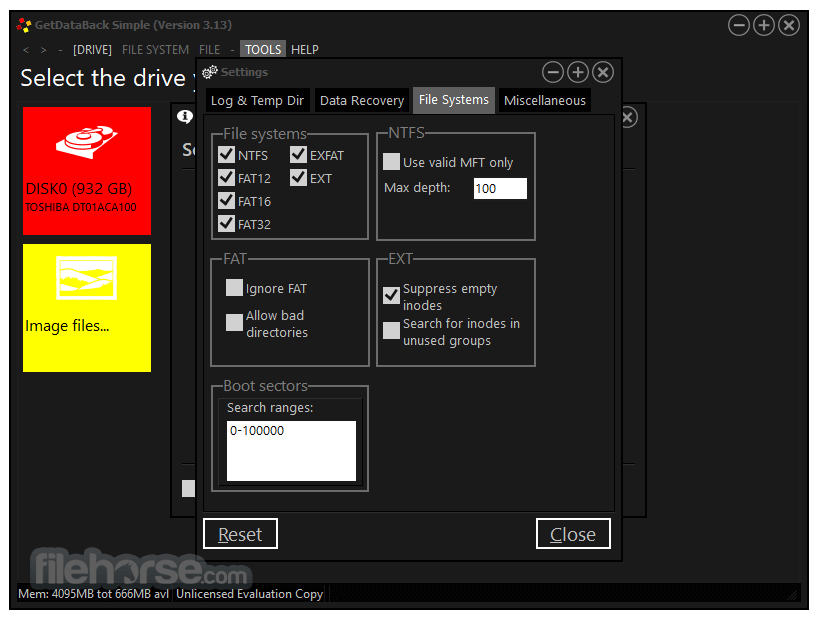Image resolution: width=818 pixels, height=620 pixels.
Task: Uncheck the NTFS file system checkbox
Action: tap(226, 154)
